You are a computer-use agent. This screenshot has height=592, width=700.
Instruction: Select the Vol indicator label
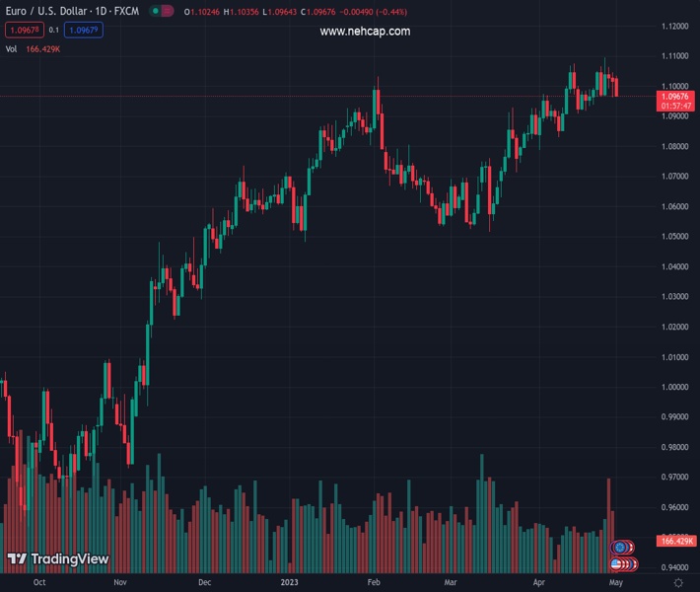(12, 48)
